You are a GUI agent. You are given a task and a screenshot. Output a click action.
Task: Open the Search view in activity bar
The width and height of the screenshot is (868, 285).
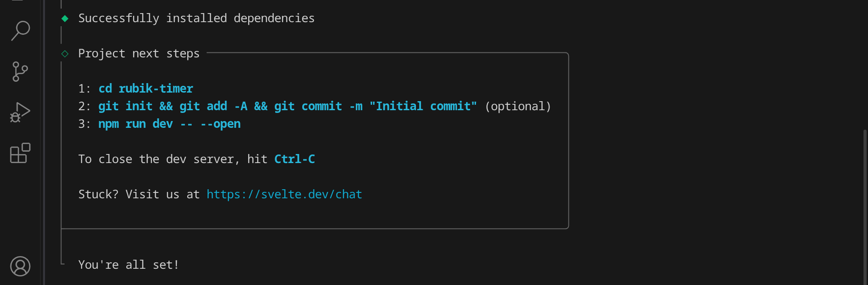[x=20, y=31]
